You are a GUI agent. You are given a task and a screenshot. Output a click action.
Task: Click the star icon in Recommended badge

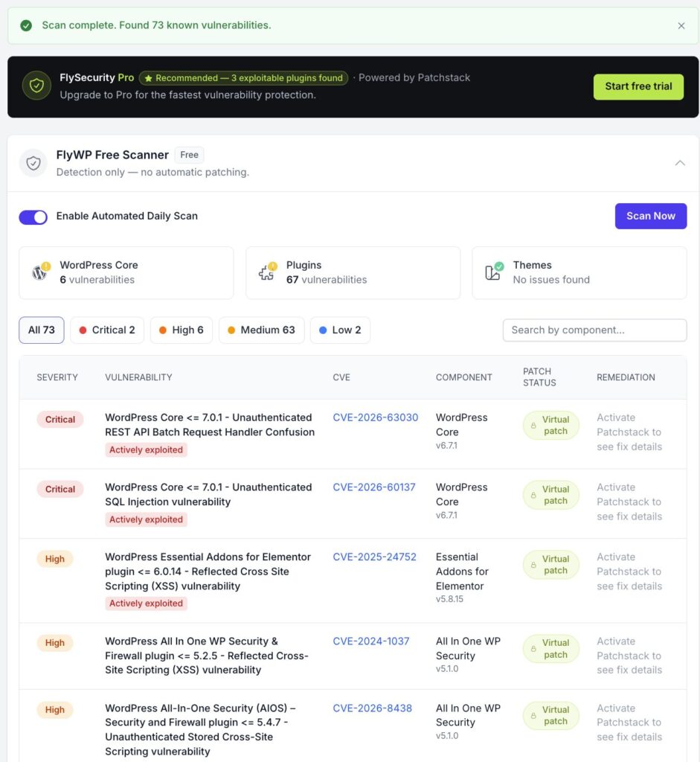148,78
